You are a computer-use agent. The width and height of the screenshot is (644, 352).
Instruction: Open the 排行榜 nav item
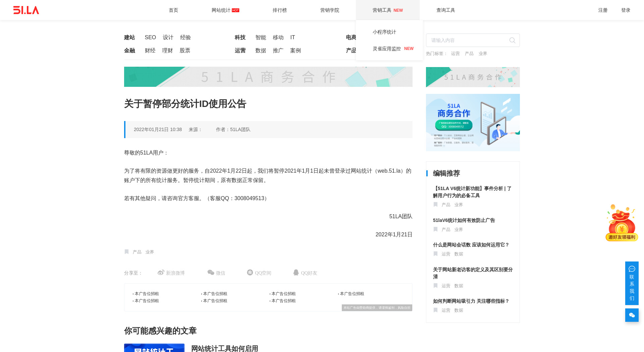tap(280, 10)
